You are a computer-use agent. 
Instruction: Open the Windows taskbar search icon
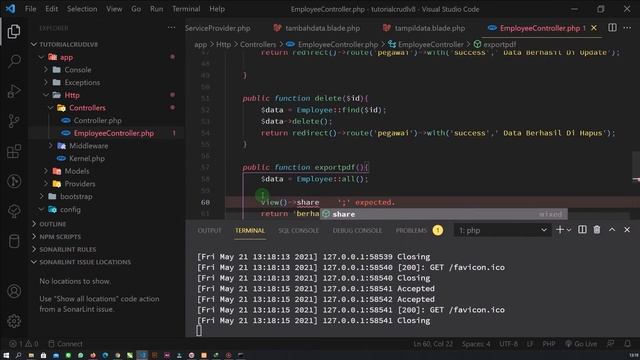tap(18, 356)
